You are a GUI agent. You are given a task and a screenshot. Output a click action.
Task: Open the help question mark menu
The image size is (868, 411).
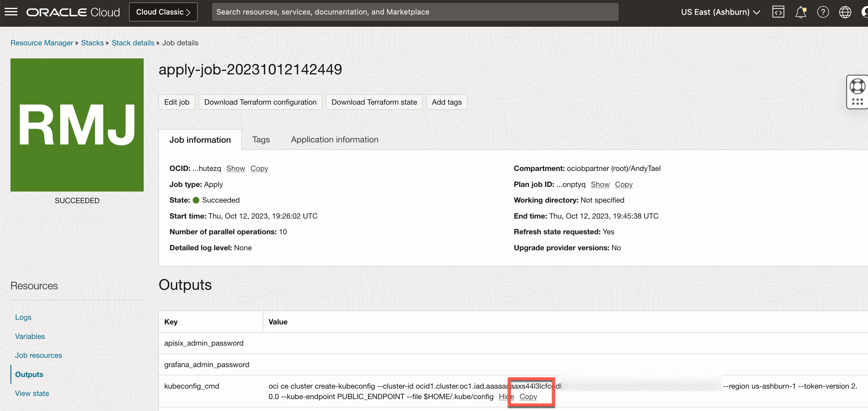tap(823, 12)
